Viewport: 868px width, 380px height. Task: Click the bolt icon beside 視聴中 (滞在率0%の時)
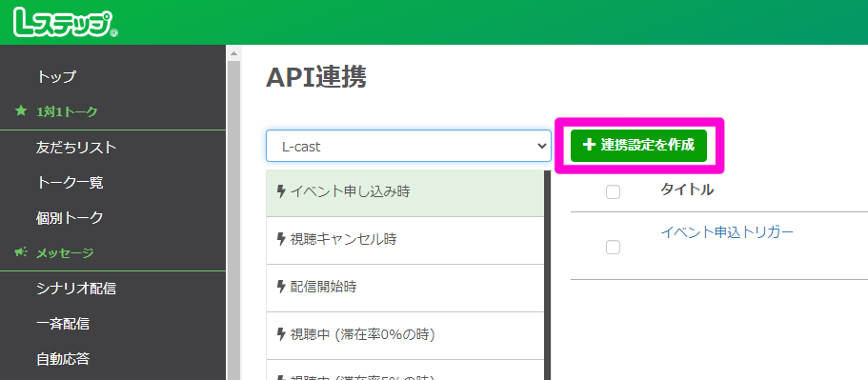[281, 334]
